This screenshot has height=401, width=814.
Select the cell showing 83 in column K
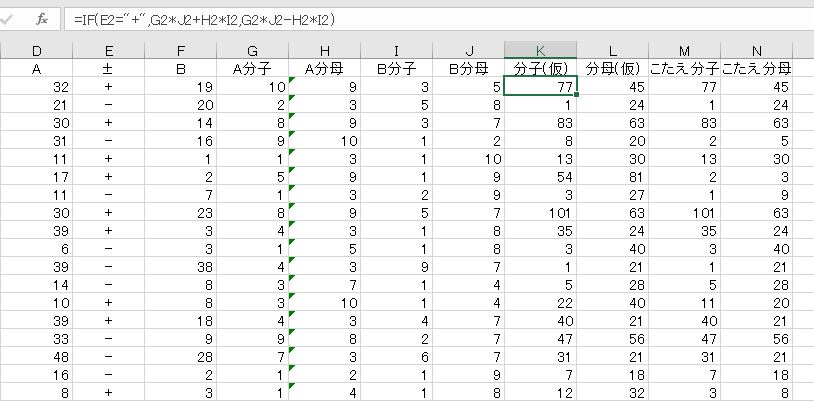pos(540,123)
